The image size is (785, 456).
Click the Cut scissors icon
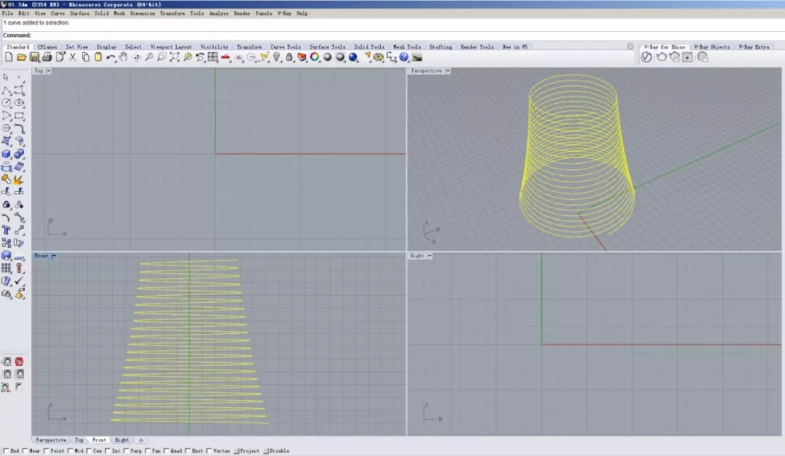click(x=72, y=57)
